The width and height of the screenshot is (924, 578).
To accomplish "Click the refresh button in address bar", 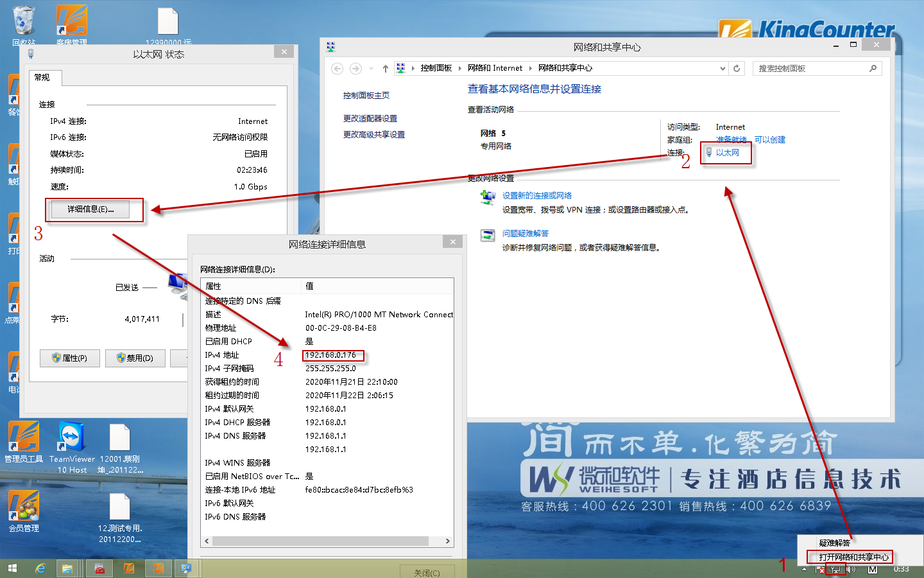I will pyautogui.click(x=737, y=68).
